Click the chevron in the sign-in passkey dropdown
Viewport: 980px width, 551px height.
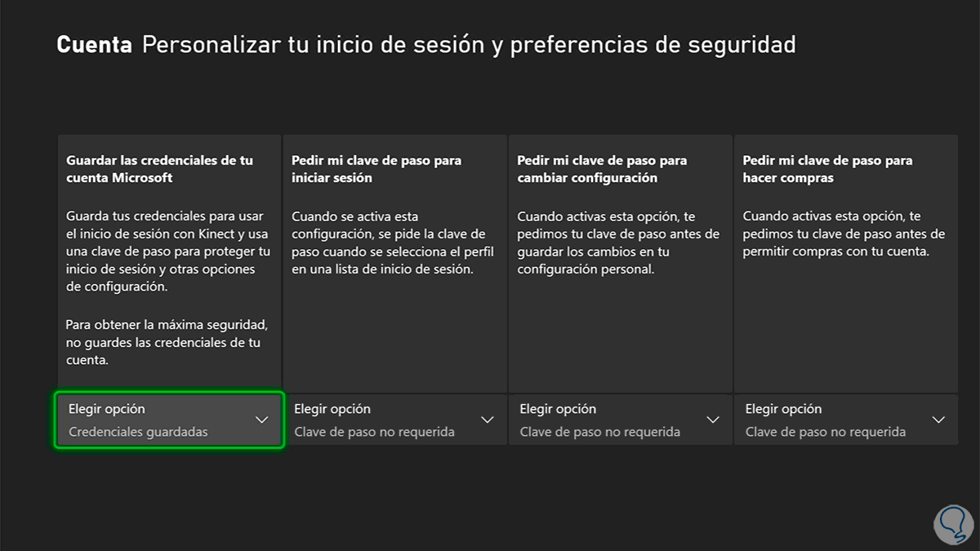[x=488, y=420]
